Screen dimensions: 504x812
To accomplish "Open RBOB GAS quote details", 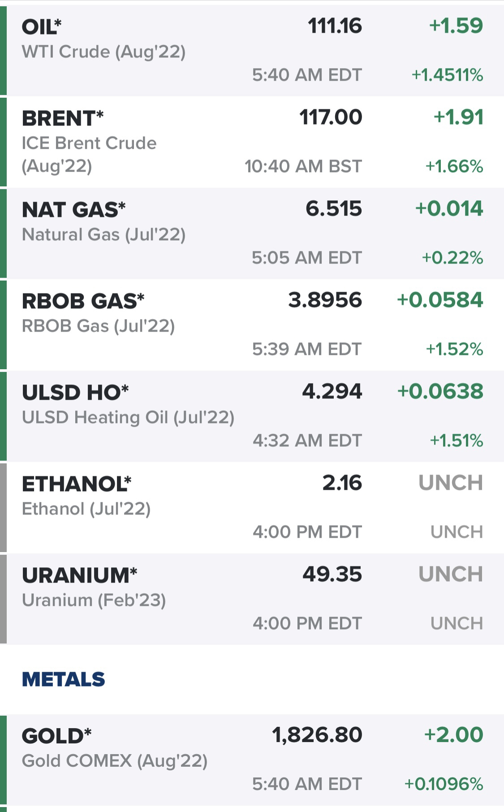I will tap(252, 325).
